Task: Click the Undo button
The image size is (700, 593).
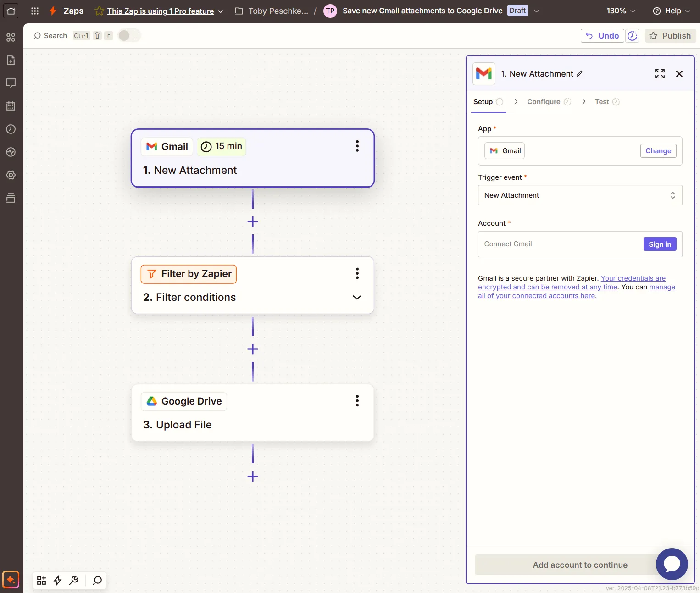Action: (602, 36)
